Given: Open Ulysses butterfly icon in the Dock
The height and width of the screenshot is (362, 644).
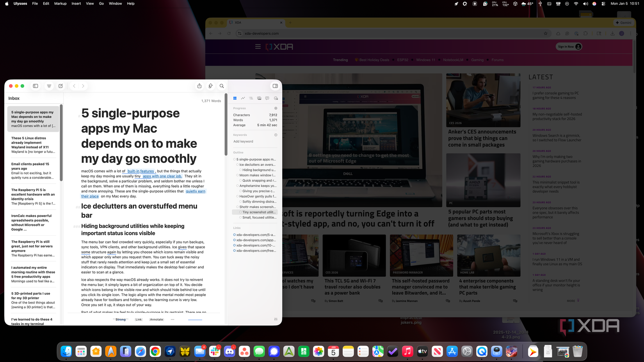Looking at the screenshot, I should point(185,351).
